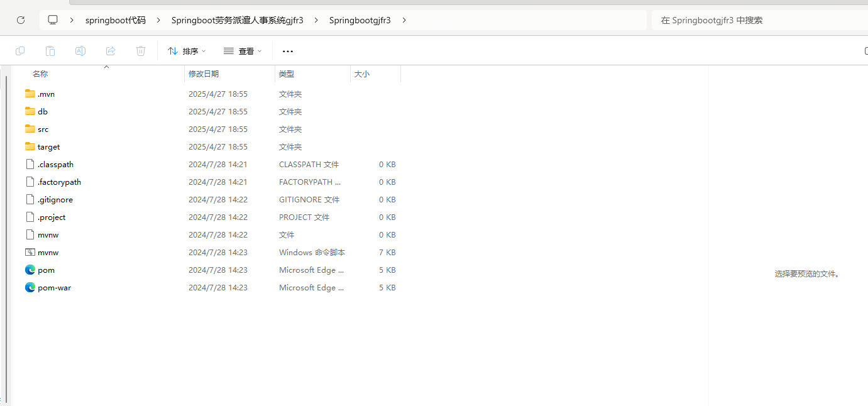Open the 查看 view dropdown
Screen dimensions: 868x406
[x=243, y=51]
